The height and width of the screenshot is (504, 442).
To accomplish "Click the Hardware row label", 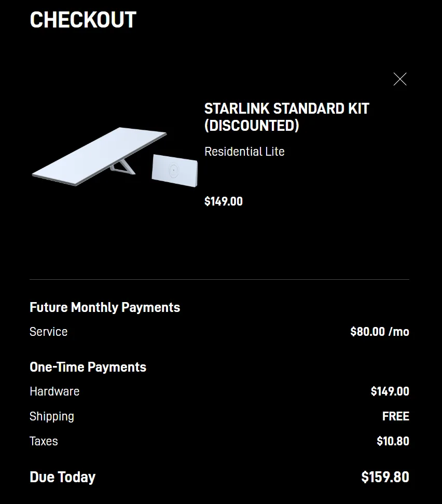I will (x=54, y=391).
